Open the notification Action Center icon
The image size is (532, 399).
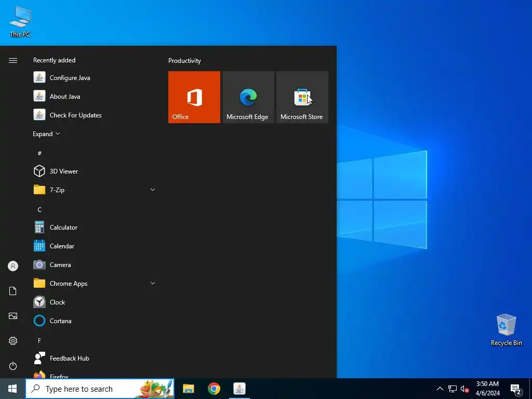click(516, 389)
